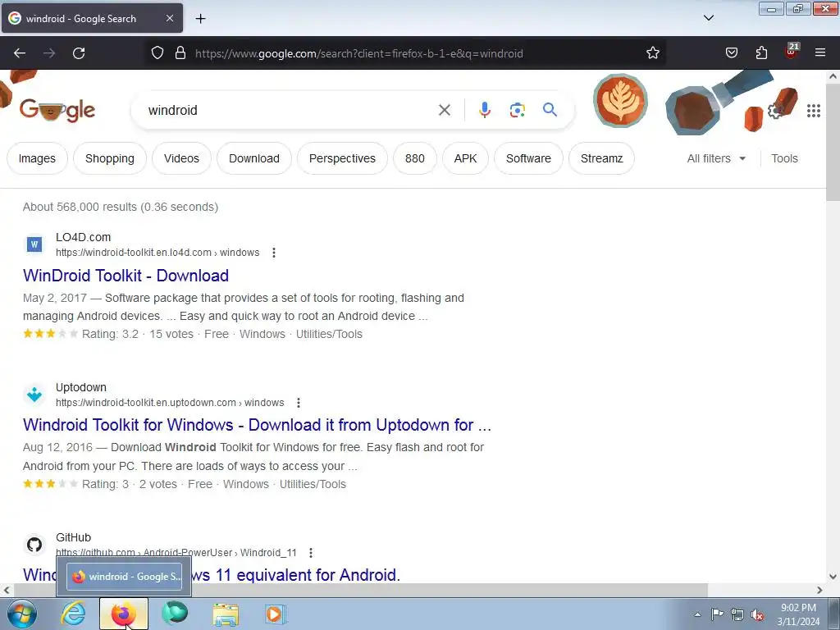Click the Uptodown source name
The image size is (840, 630).
coord(81,387)
